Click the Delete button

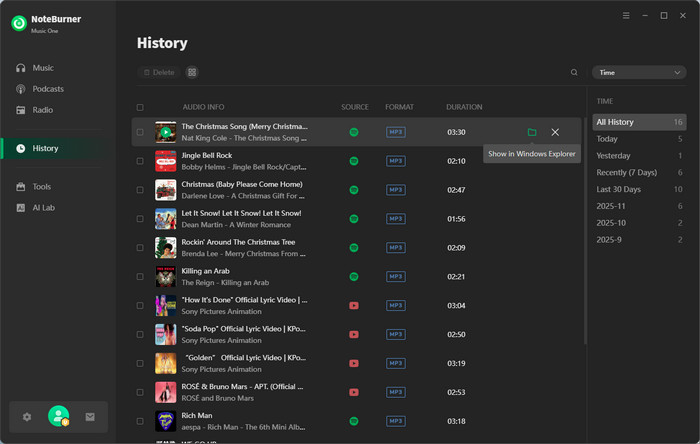pyautogui.click(x=158, y=72)
